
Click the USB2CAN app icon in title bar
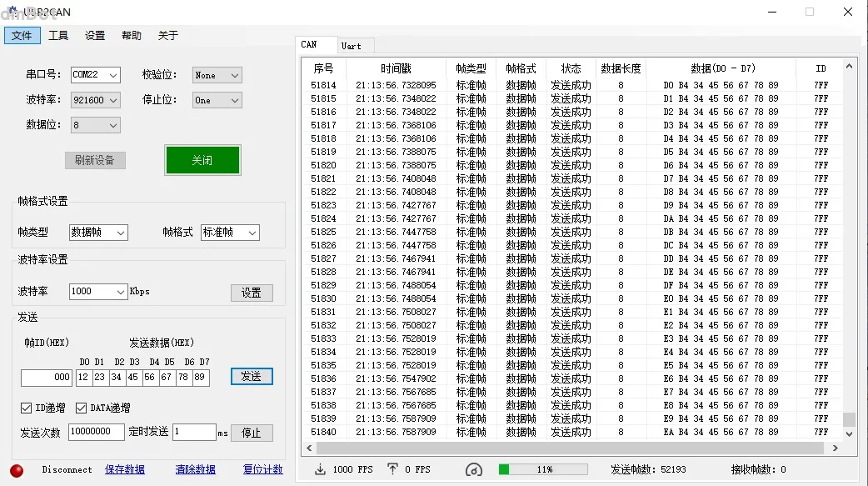point(12,12)
